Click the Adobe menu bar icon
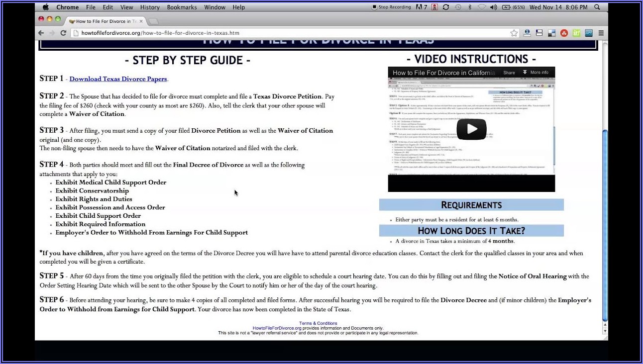Image resolution: width=643 pixels, height=364 pixels. click(x=422, y=7)
